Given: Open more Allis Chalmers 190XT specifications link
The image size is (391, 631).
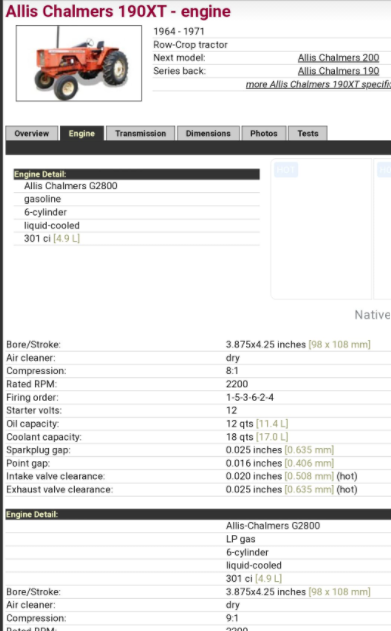Looking at the screenshot, I should click(318, 84).
